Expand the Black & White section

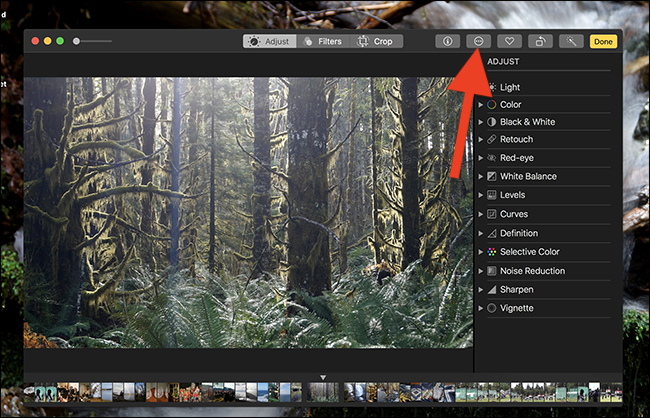click(480, 122)
